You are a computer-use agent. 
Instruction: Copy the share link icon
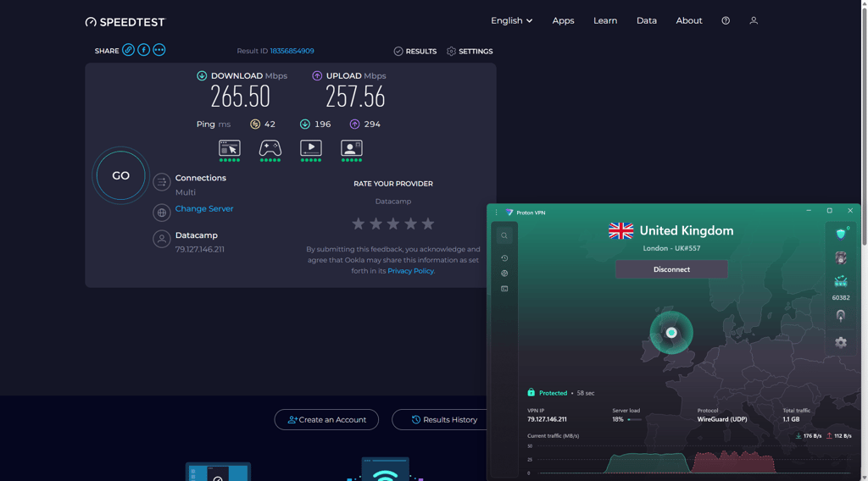click(128, 50)
